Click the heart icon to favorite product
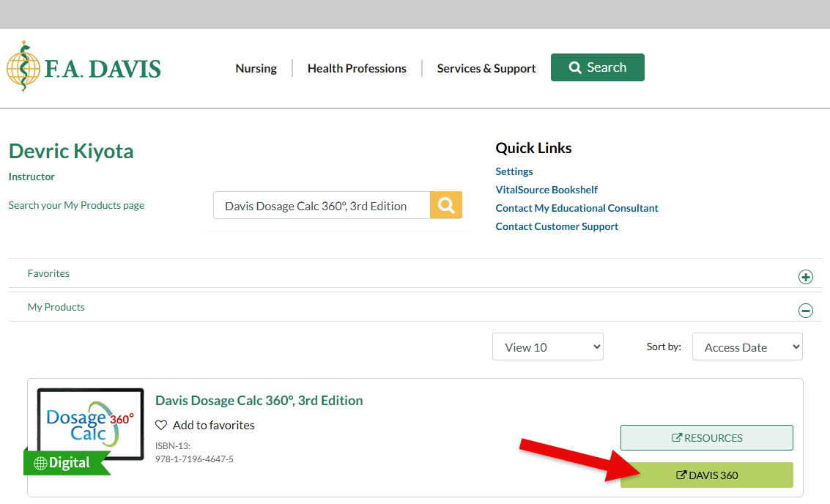 point(161,425)
